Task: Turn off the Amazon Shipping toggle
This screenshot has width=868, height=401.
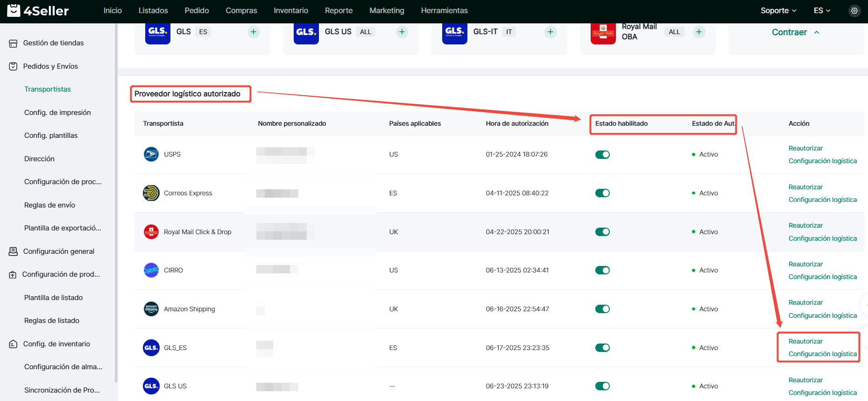Action: (x=602, y=309)
